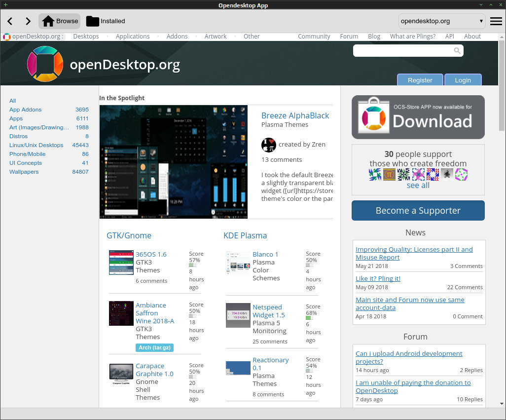
Task: Open the GTK/Gnome section heading
Action: [x=129, y=236]
